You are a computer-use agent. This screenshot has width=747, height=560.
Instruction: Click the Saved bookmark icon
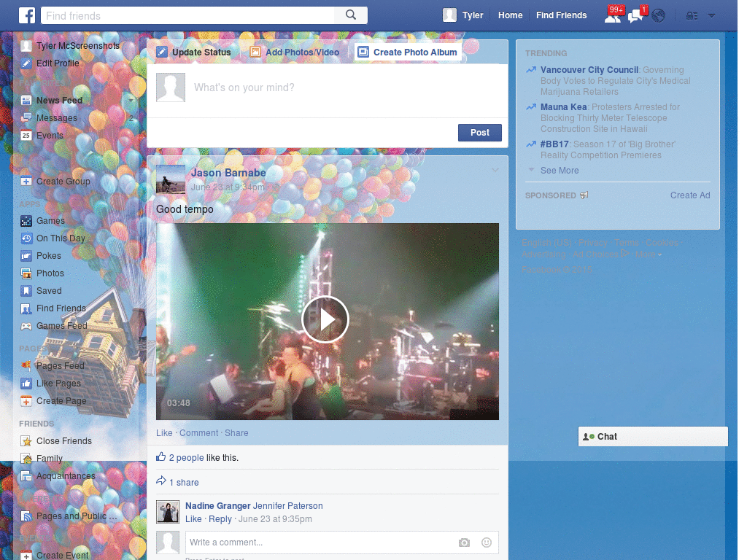click(26, 291)
